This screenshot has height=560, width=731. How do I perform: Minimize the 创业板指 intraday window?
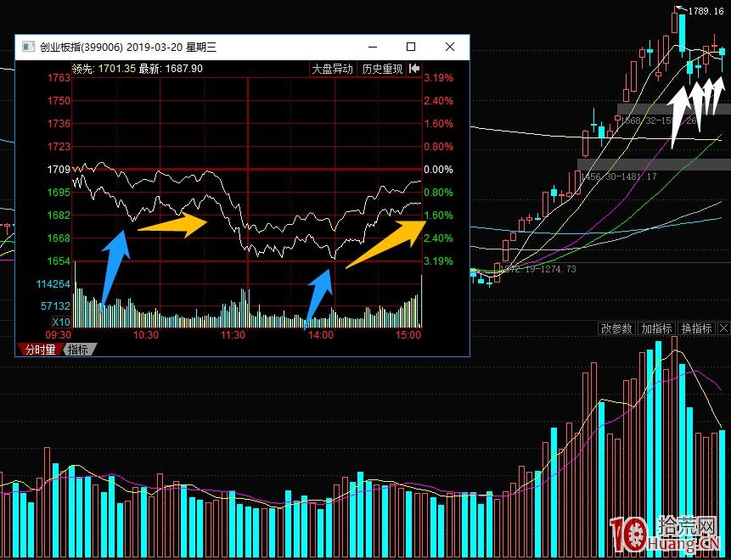click(373, 48)
